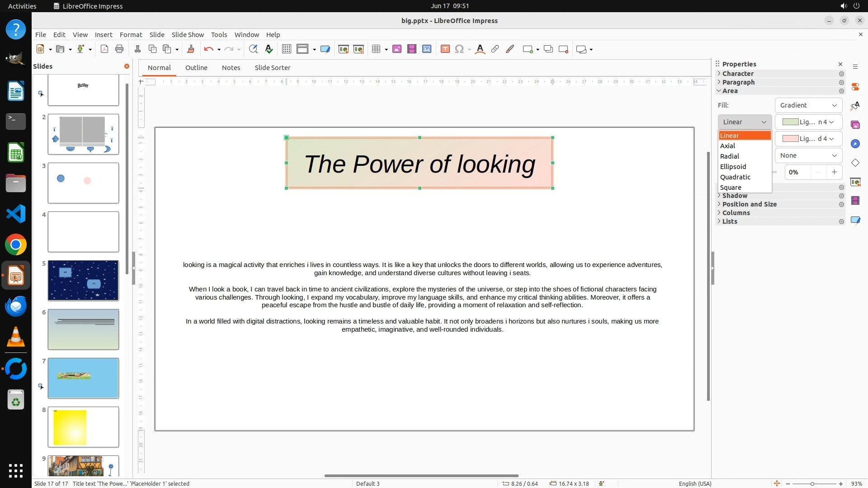868x488 pixels.
Task: Open the sidebar Gallery deck icon
Action: (855, 125)
